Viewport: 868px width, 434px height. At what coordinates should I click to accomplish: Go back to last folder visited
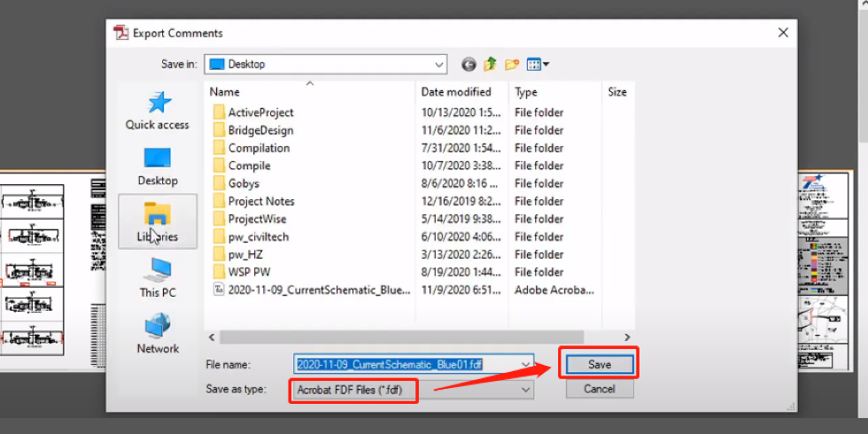tap(469, 65)
